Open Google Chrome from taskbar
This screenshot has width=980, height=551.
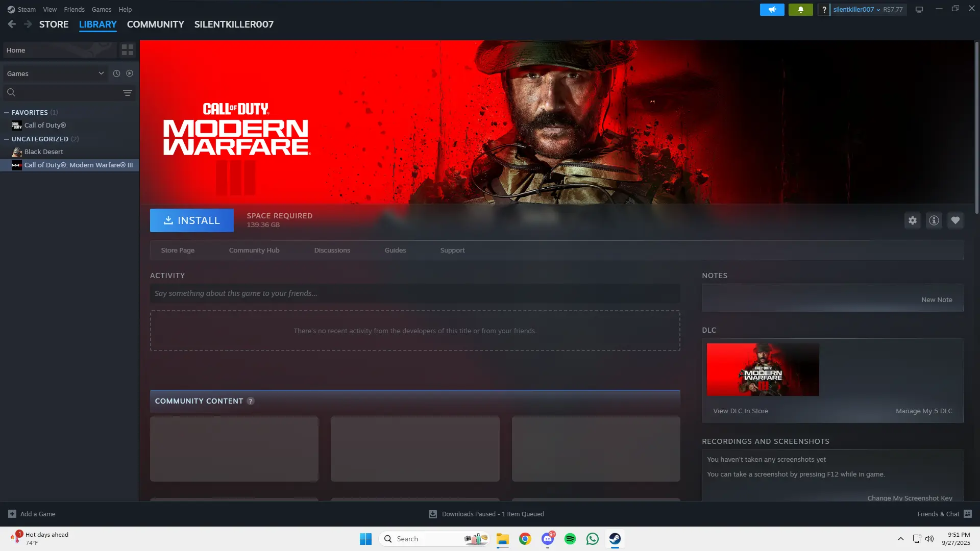(525, 539)
